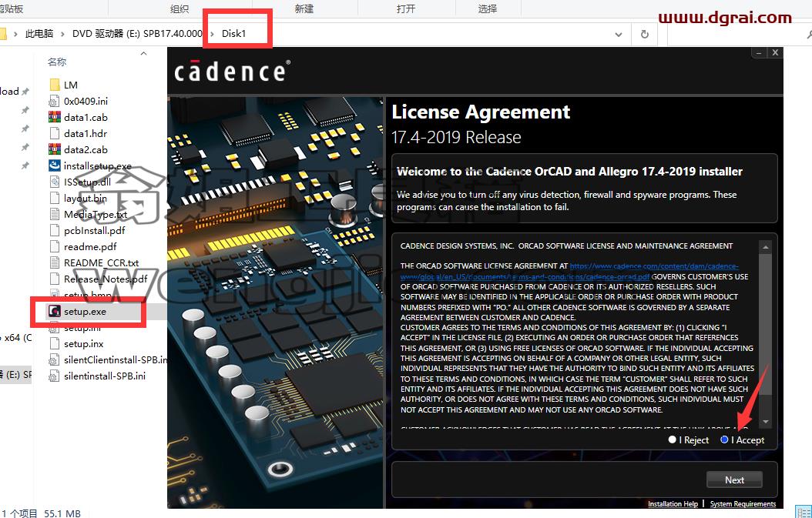The image size is (812, 518).
Task: Click the Next button
Action: (734, 480)
